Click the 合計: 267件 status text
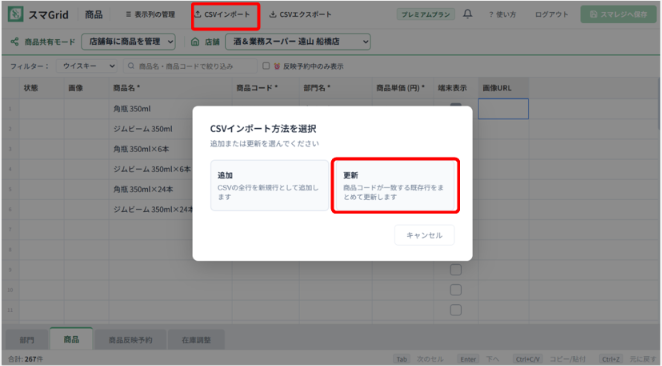This screenshot has height=366, width=662. 26,359
